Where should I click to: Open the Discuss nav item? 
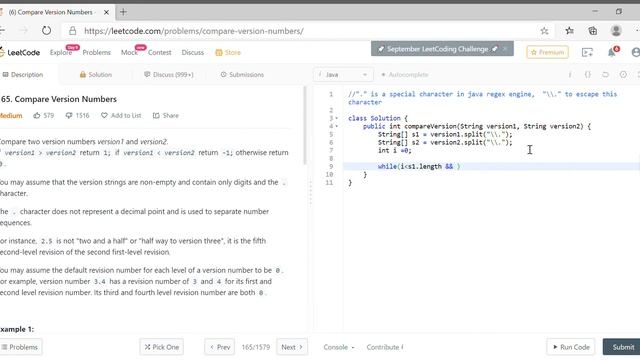(193, 52)
